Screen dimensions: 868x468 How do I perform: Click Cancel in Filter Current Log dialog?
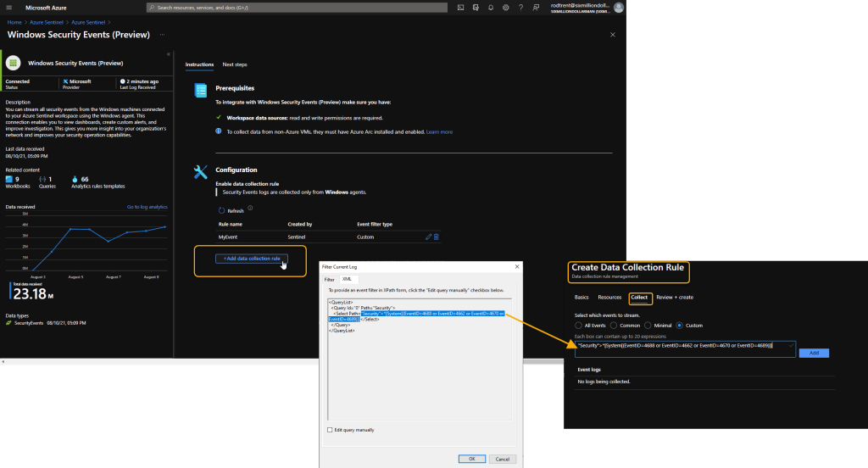tap(502, 460)
